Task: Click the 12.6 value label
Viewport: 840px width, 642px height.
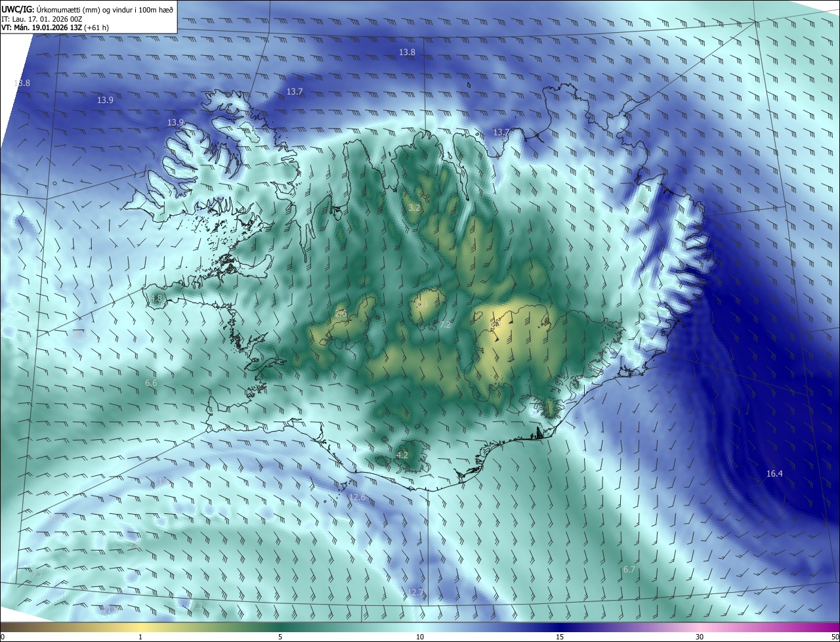Action: pos(357,497)
